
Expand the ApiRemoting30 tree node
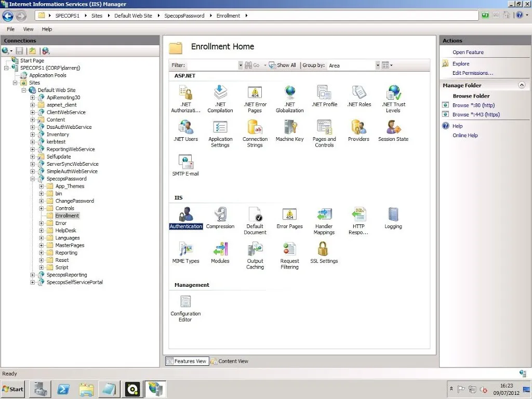pos(33,97)
